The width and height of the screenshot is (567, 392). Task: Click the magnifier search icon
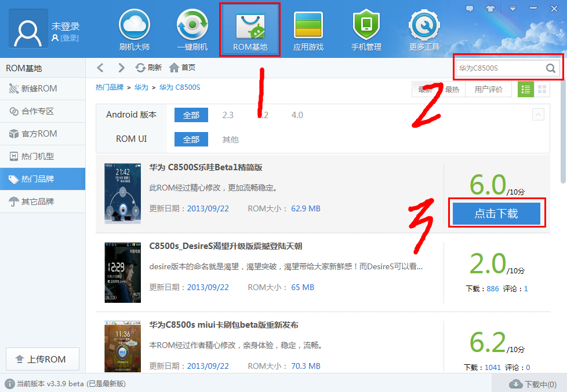pyautogui.click(x=550, y=68)
